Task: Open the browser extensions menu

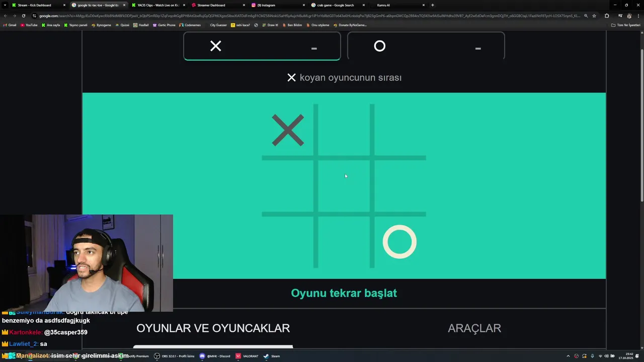Action: (x=607, y=16)
